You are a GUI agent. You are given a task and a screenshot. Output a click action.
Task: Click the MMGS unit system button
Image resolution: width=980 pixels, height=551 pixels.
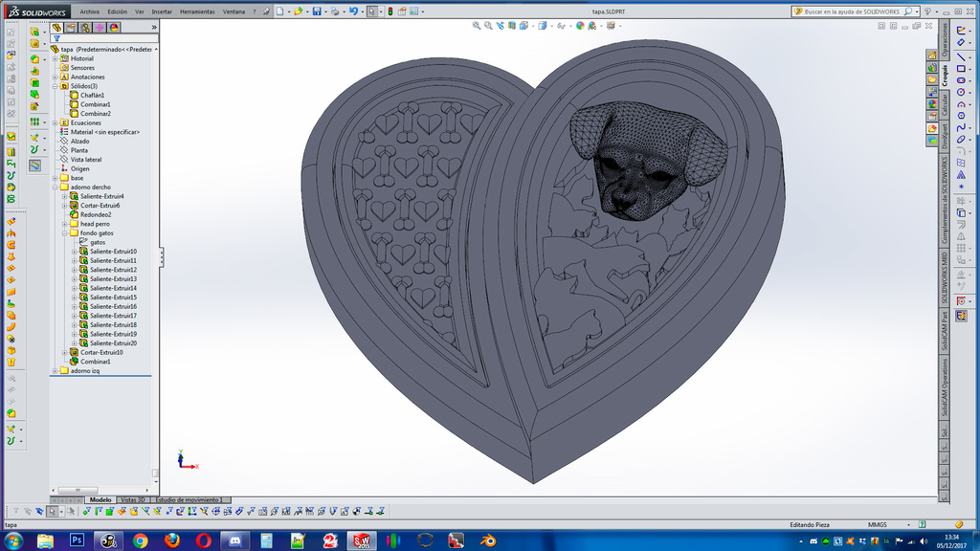pyautogui.click(x=878, y=523)
